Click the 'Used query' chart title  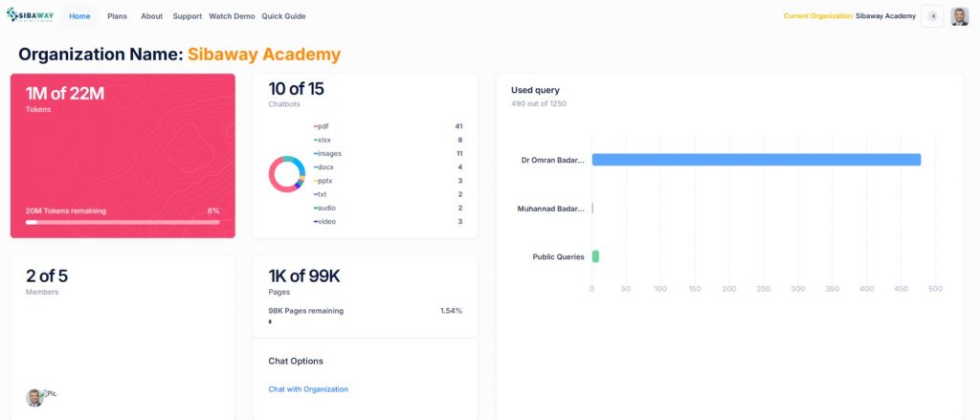535,90
